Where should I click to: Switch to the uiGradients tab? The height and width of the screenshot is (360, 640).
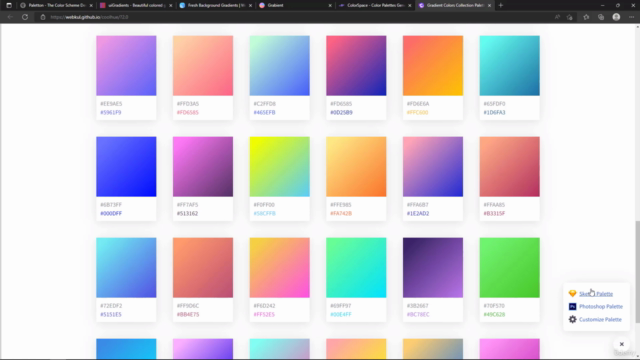pyautogui.click(x=136, y=5)
